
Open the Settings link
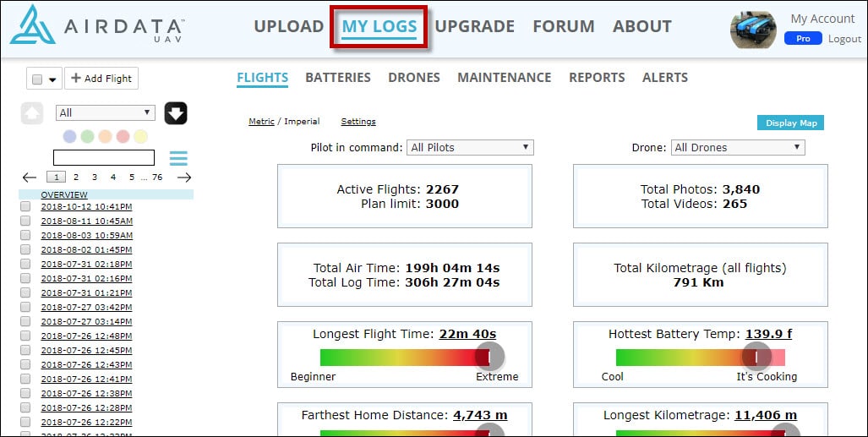[x=358, y=122]
